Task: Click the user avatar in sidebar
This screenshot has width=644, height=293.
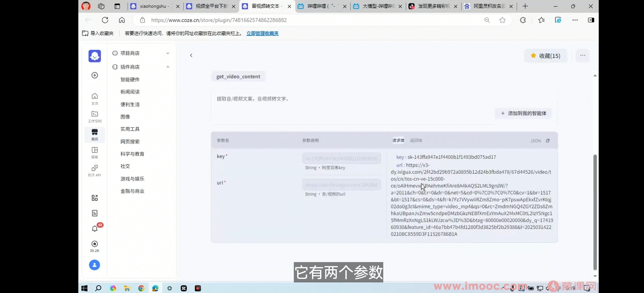Action: (x=95, y=265)
